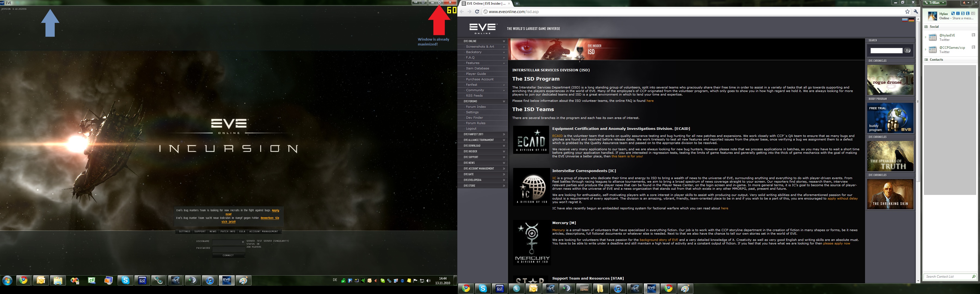Follow the orange 'Apply now!' link

tap(275, 210)
